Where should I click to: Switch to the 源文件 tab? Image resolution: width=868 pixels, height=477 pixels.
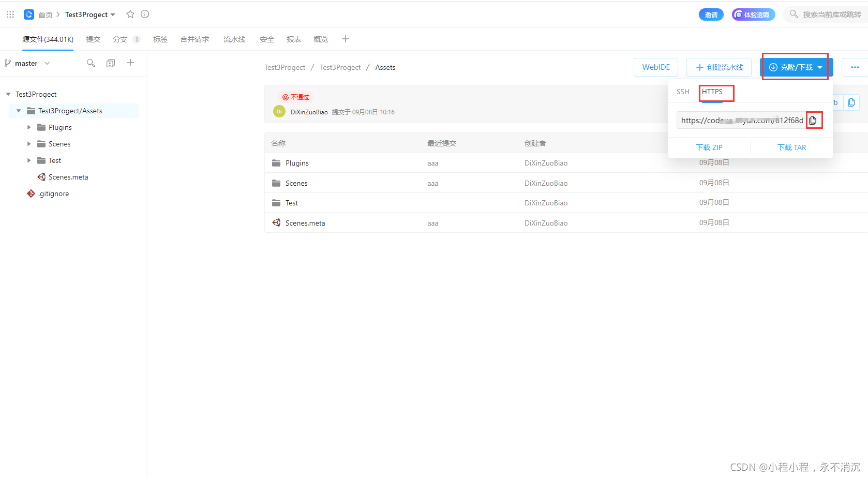tap(48, 39)
